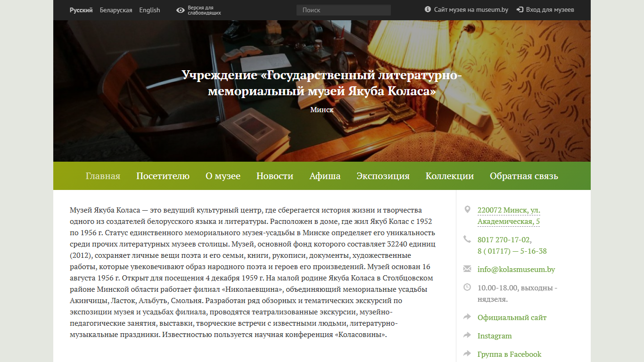This screenshot has width=644, height=362.
Task: Open the Новости menu item
Action: pyautogui.click(x=275, y=176)
